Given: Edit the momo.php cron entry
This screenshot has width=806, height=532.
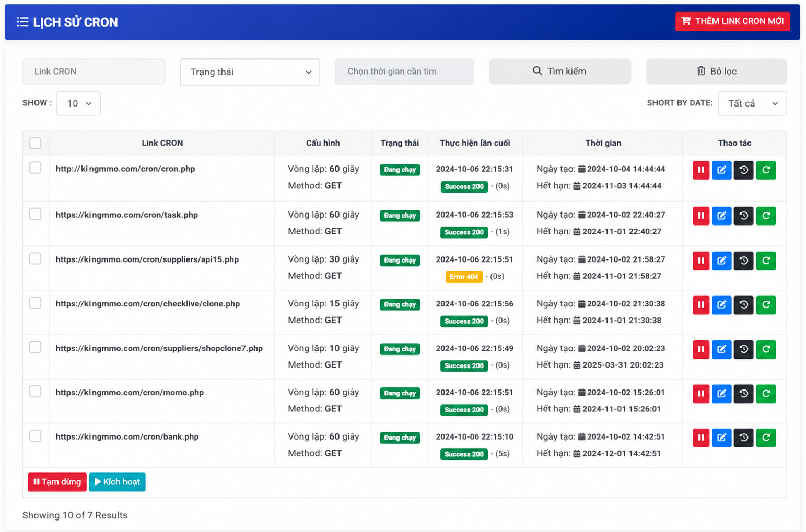Looking at the screenshot, I should tap(721, 394).
